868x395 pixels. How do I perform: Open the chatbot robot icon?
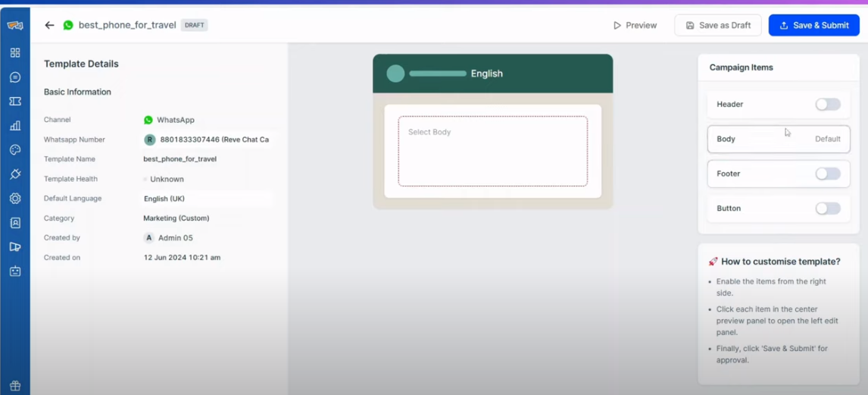[x=15, y=271]
